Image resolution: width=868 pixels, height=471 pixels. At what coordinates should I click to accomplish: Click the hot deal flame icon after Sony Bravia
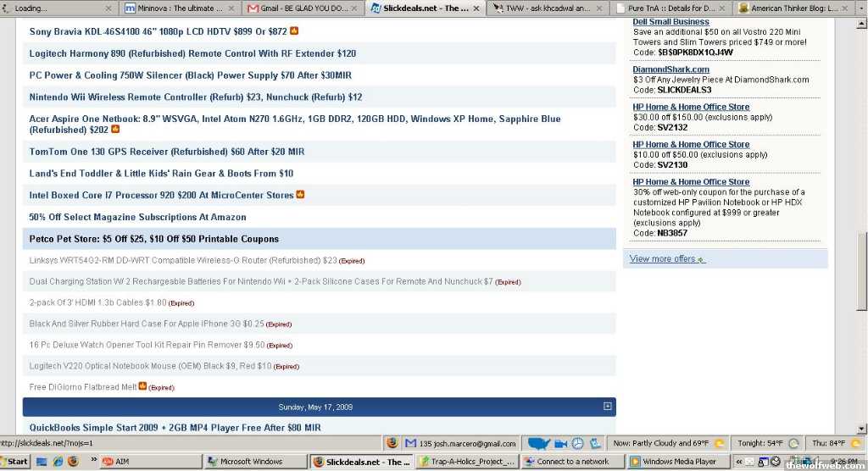point(294,31)
